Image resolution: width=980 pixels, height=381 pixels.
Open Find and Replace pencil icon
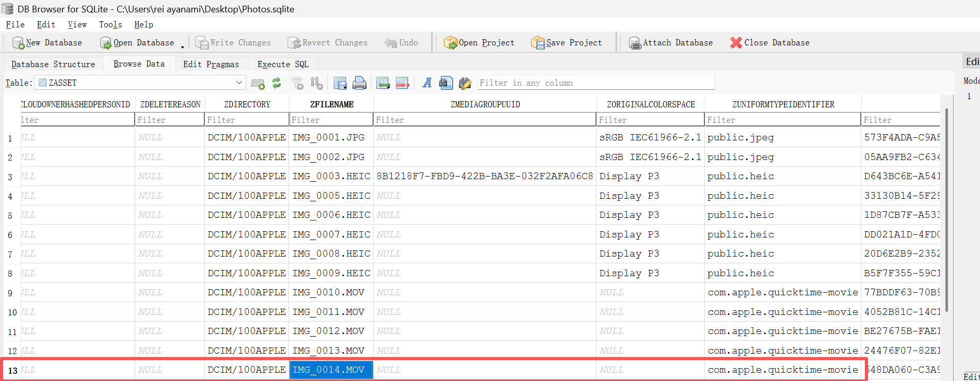tap(465, 83)
